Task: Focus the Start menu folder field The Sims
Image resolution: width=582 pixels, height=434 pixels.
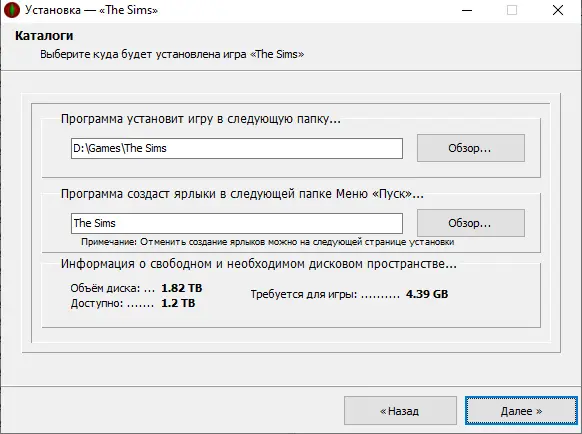Action: (x=237, y=223)
